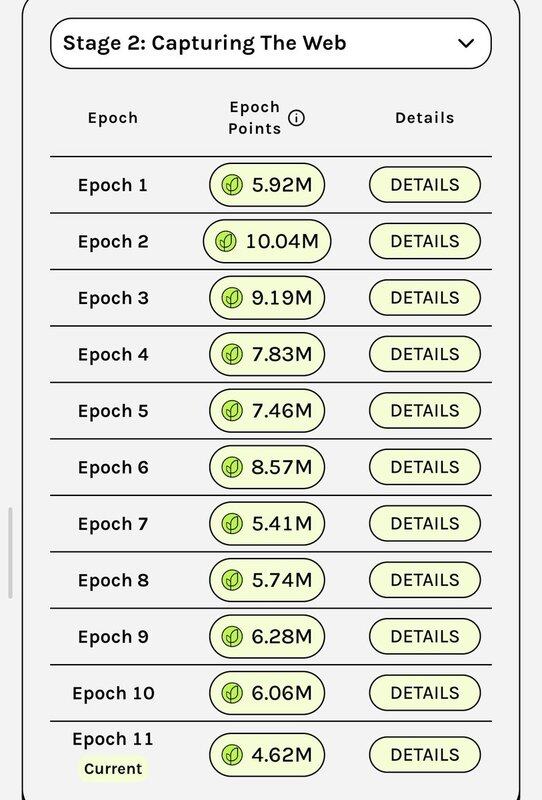Click the Current label under Epoch 11

click(x=113, y=768)
